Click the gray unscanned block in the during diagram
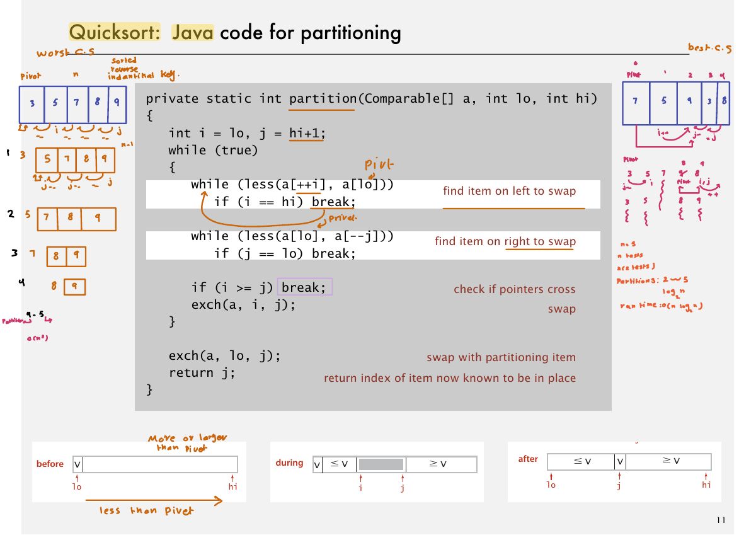 pyautogui.click(x=381, y=465)
